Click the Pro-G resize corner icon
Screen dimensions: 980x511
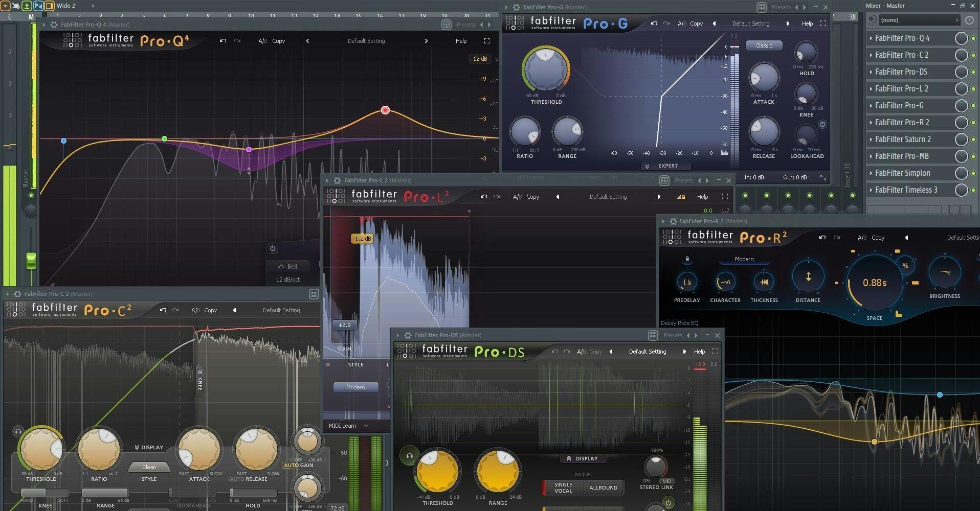pyautogui.click(x=823, y=177)
